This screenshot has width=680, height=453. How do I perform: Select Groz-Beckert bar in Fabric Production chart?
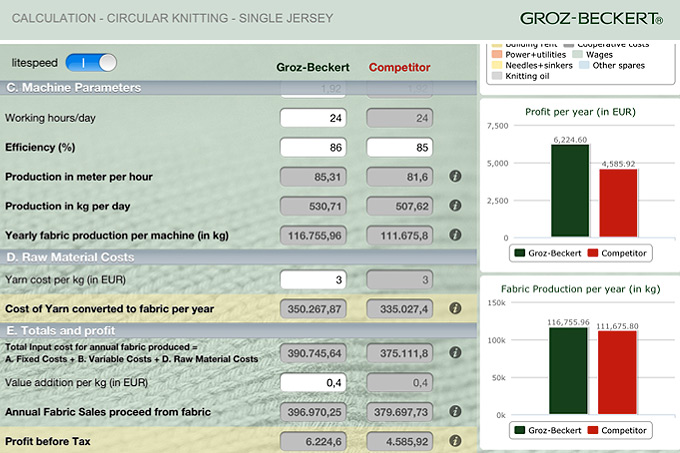click(x=568, y=371)
